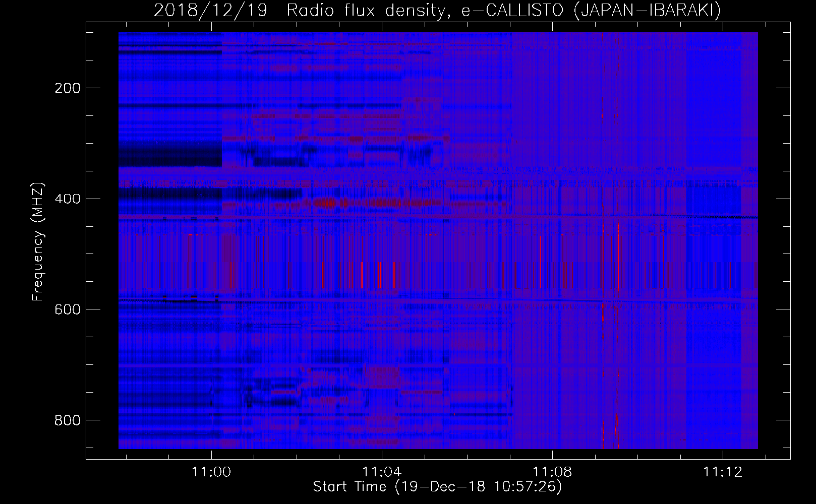Click the 'Start Time (19-Dec-18 10:57:26)' label
816x504 pixels.
(437, 487)
